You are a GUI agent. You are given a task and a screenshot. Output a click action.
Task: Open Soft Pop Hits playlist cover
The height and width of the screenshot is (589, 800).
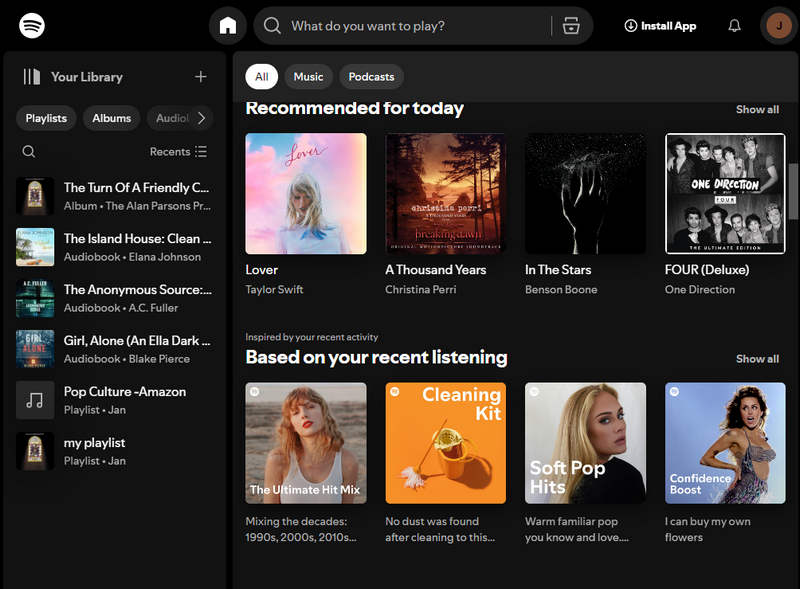point(585,443)
